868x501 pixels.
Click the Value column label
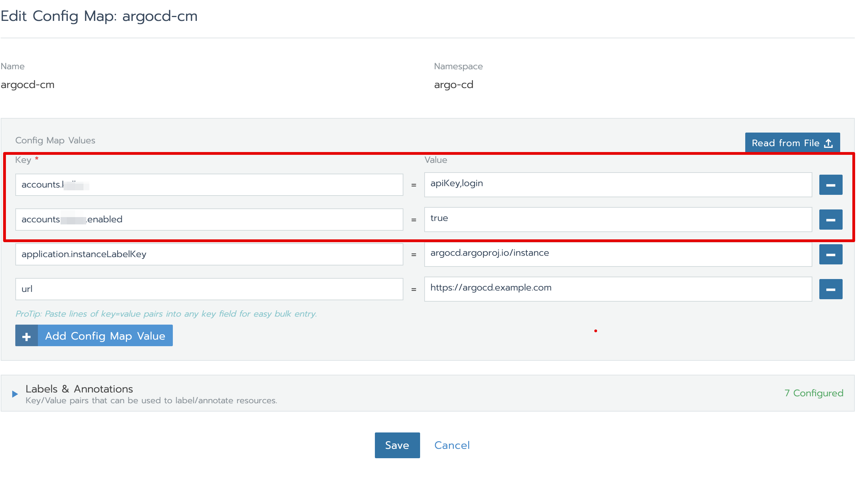tap(436, 160)
